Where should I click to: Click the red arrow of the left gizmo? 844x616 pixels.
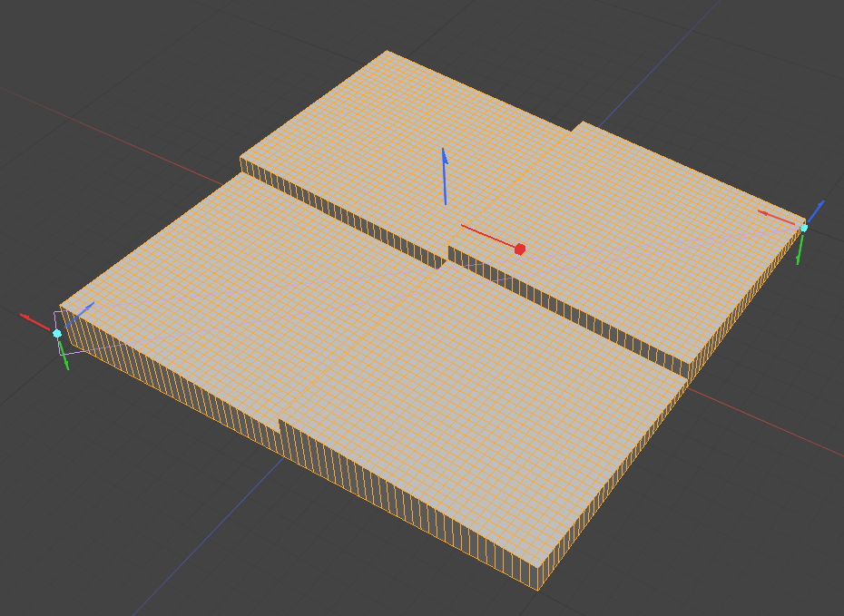point(34,321)
